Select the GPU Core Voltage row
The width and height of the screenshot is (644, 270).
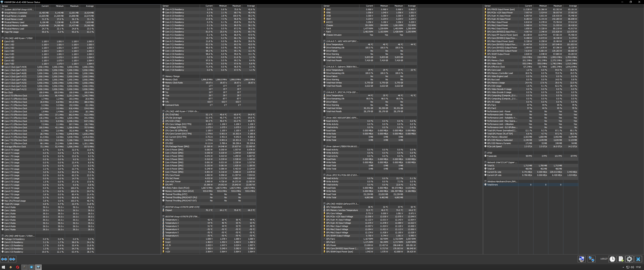point(370,213)
